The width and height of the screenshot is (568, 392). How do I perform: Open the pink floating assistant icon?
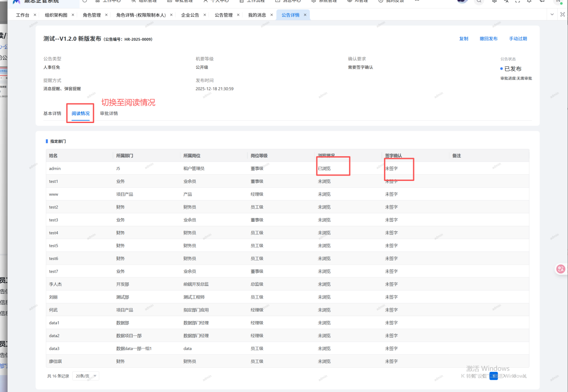click(560, 269)
